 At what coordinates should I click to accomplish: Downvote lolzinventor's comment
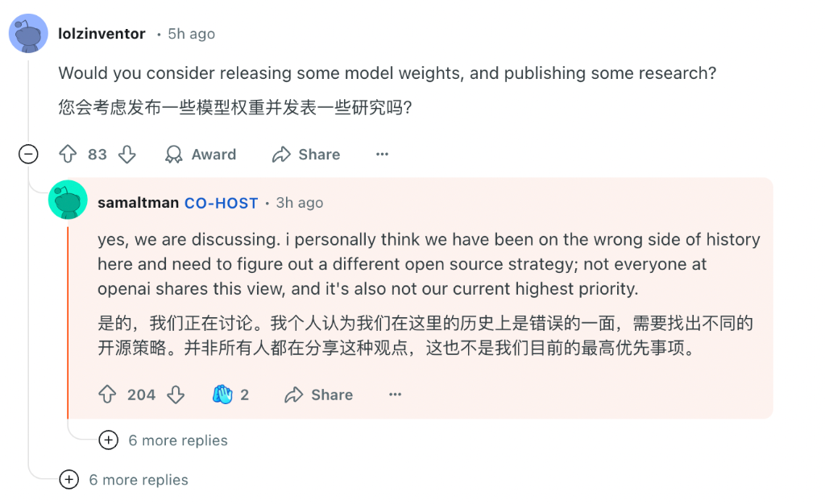tap(127, 154)
